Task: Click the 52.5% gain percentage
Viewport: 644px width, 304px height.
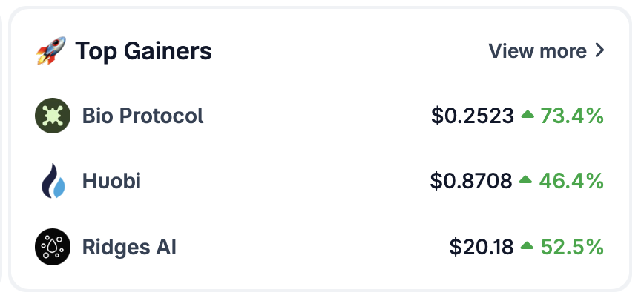Action: pos(572,247)
